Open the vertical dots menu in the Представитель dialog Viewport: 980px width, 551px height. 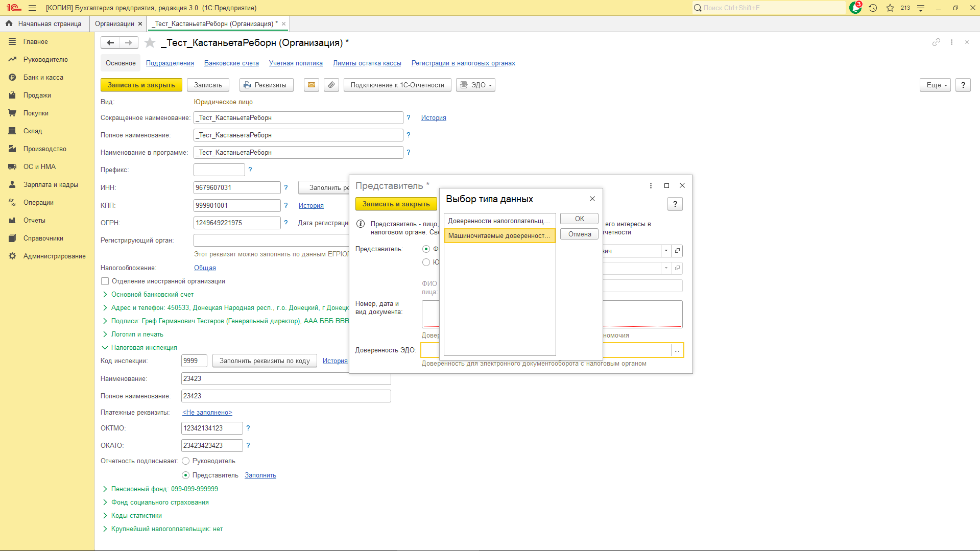651,185
